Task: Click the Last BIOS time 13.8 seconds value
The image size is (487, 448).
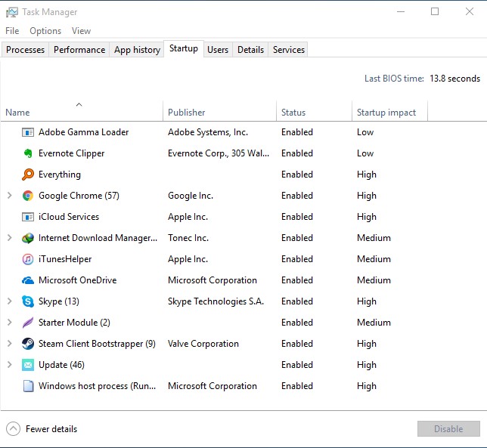Action: (x=454, y=79)
